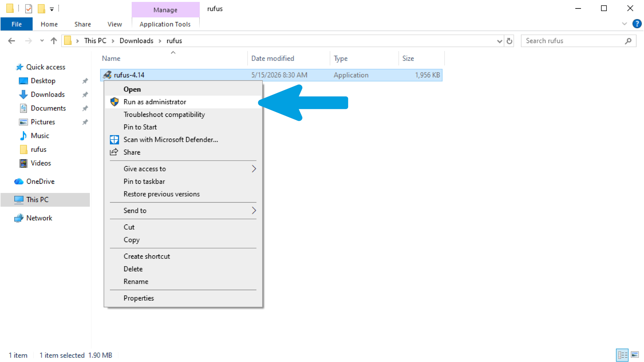The height and width of the screenshot is (362, 644).
Task: Open Properties from the context menu
Action: [183, 298]
